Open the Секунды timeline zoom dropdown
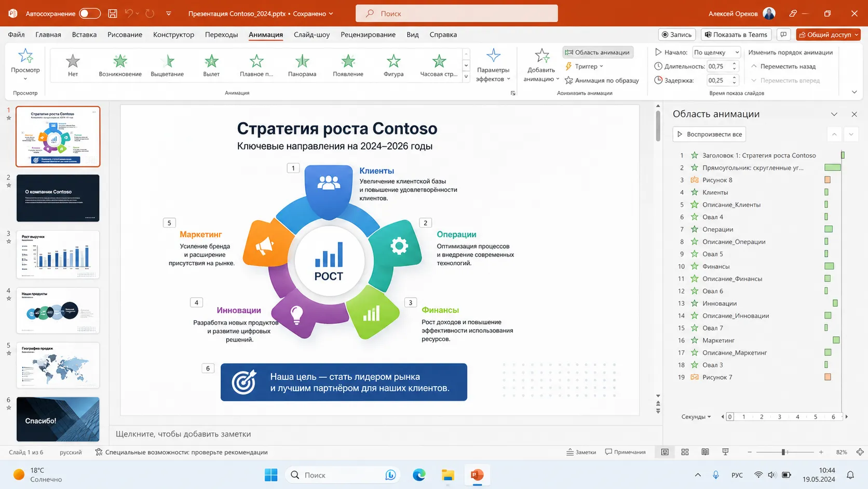This screenshot has width=868, height=489. [x=696, y=417]
